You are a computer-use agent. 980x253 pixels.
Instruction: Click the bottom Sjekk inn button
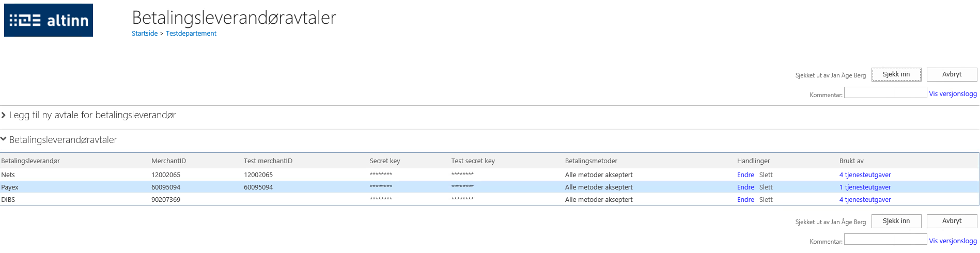(896, 221)
